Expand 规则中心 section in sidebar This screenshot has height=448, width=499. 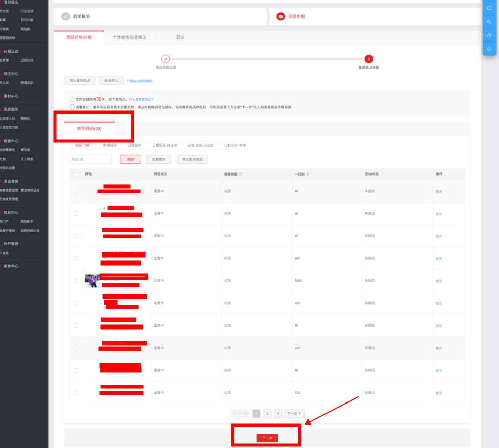(11, 212)
